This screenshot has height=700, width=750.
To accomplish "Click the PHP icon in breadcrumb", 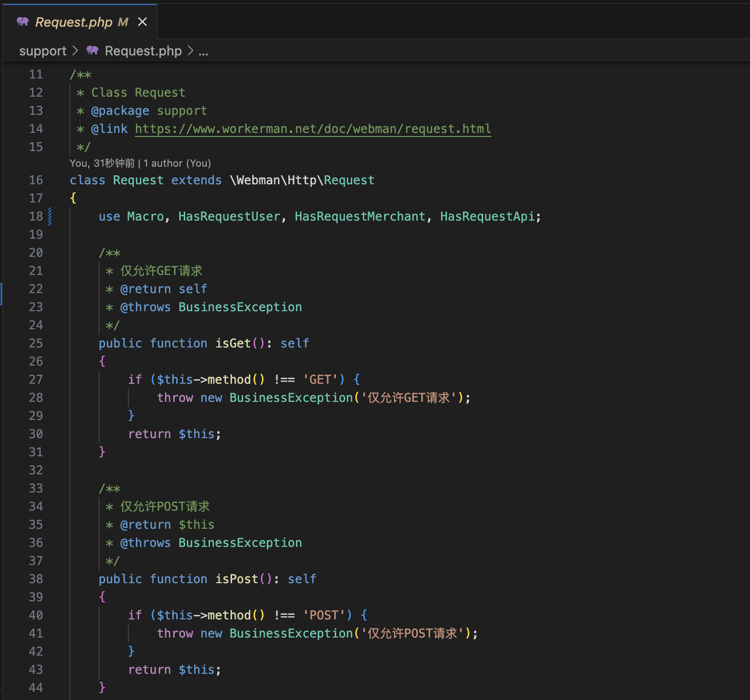I will tap(93, 50).
